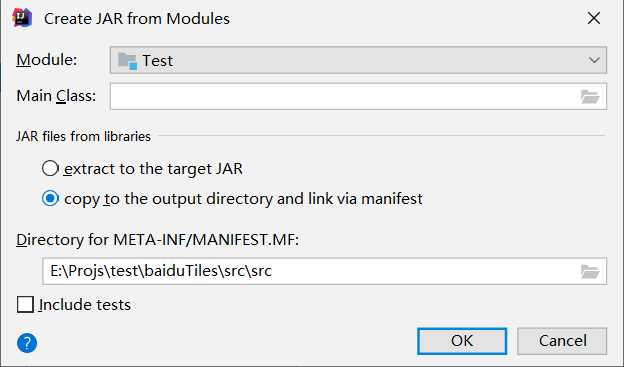The image size is (624, 367).
Task: Close the Create JAR from Modules dialog
Action: coord(594,18)
